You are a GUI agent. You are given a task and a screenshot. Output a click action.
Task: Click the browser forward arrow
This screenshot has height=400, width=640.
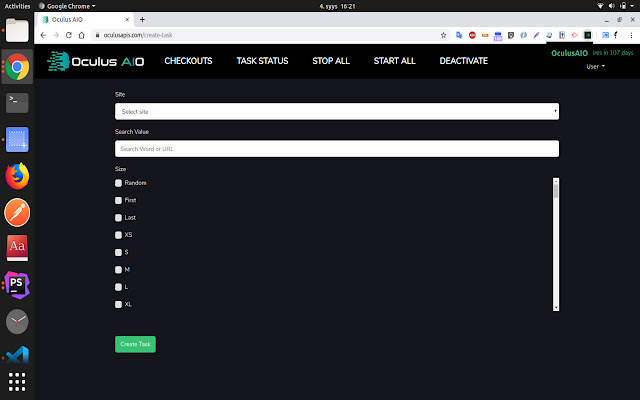coord(56,35)
